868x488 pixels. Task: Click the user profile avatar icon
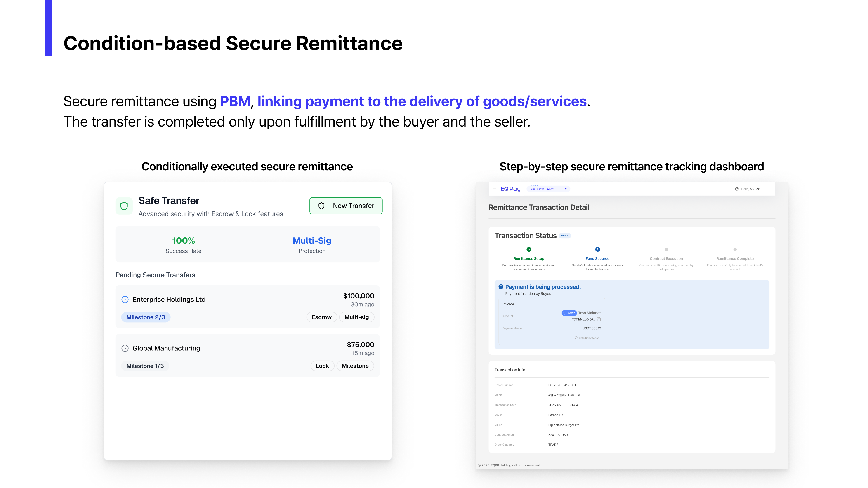(737, 189)
